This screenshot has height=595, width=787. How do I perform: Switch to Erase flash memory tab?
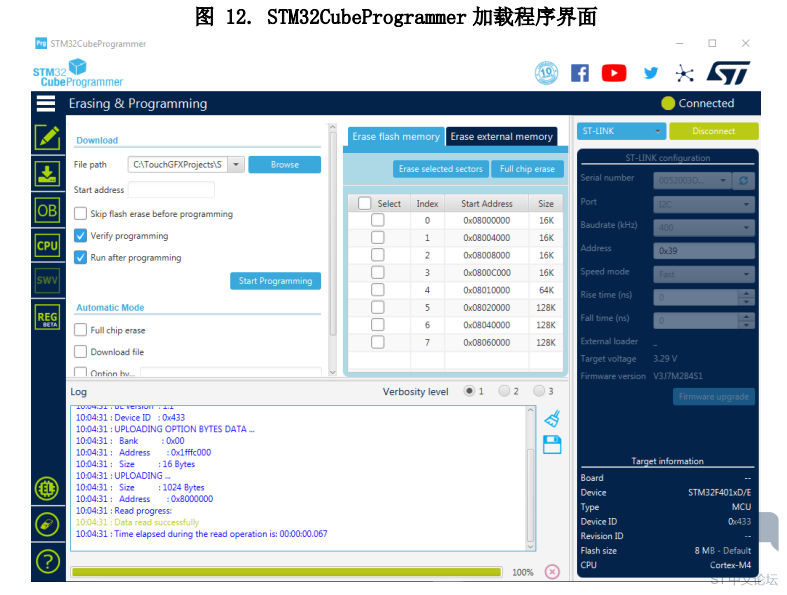[395, 137]
